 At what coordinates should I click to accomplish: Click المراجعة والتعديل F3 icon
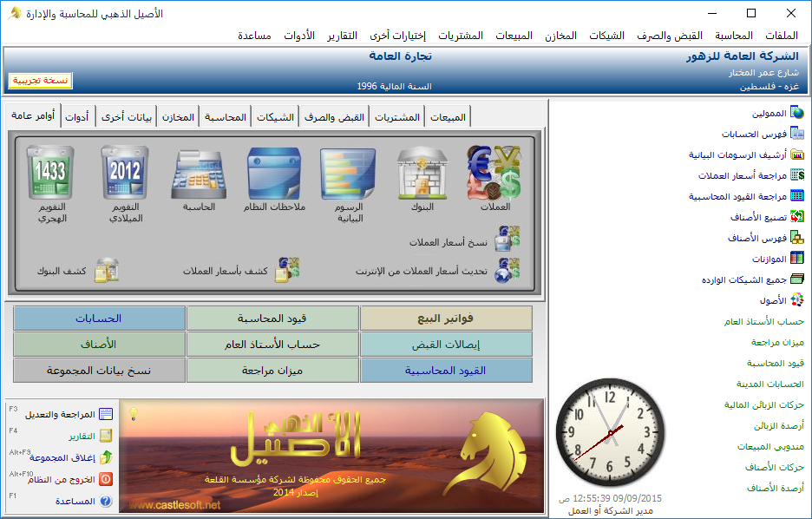106,414
